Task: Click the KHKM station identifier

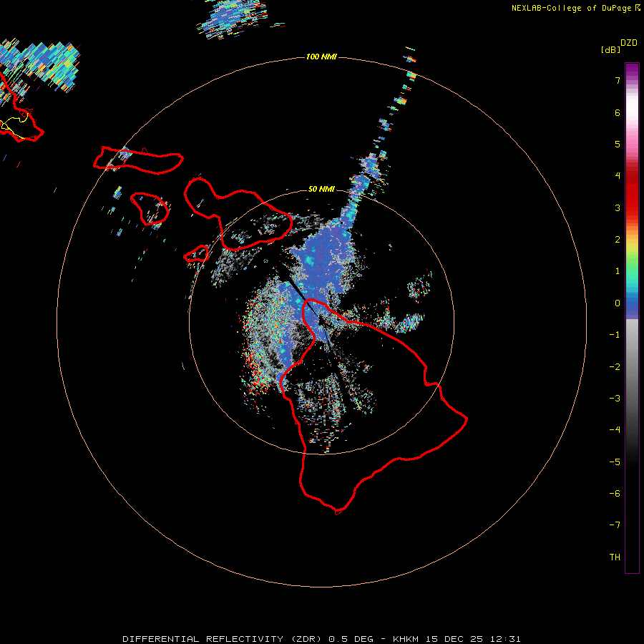Action: [x=406, y=639]
